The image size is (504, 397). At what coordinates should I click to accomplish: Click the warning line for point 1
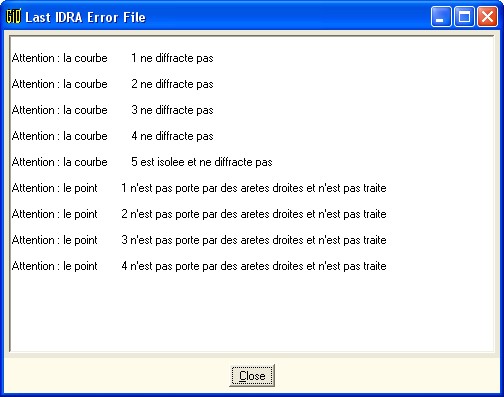(x=199, y=188)
